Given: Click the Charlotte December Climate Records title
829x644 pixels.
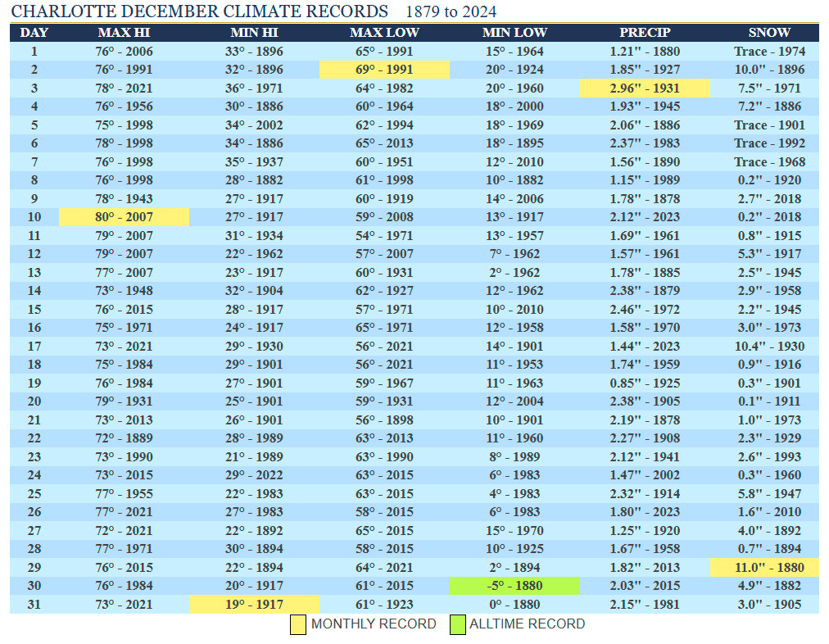Looking at the screenshot, I should tap(199, 11).
